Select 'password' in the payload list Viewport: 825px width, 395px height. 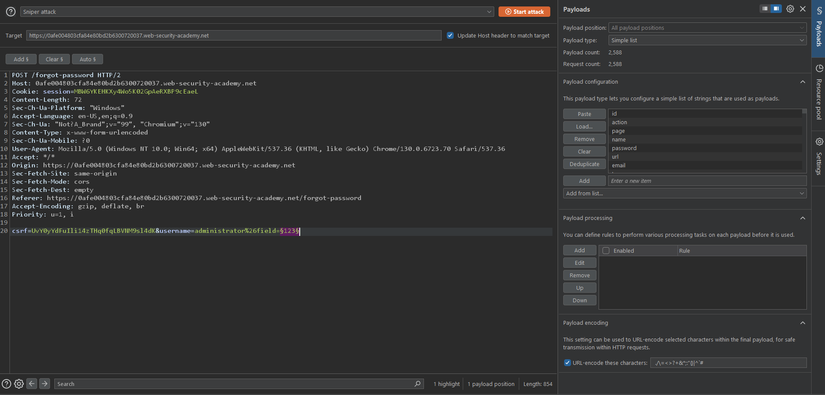click(x=705, y=148)
